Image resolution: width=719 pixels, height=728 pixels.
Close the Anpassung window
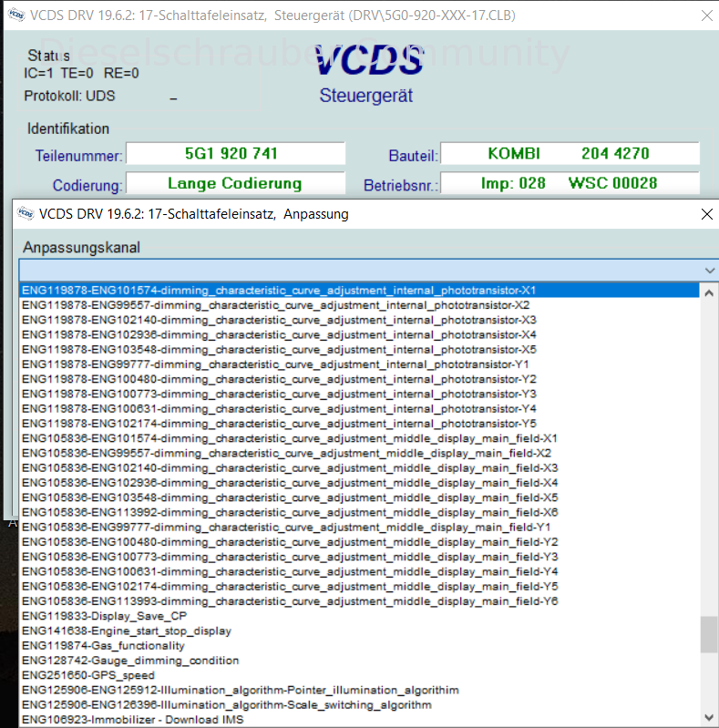pyautogui.click(x=707, y=214)
